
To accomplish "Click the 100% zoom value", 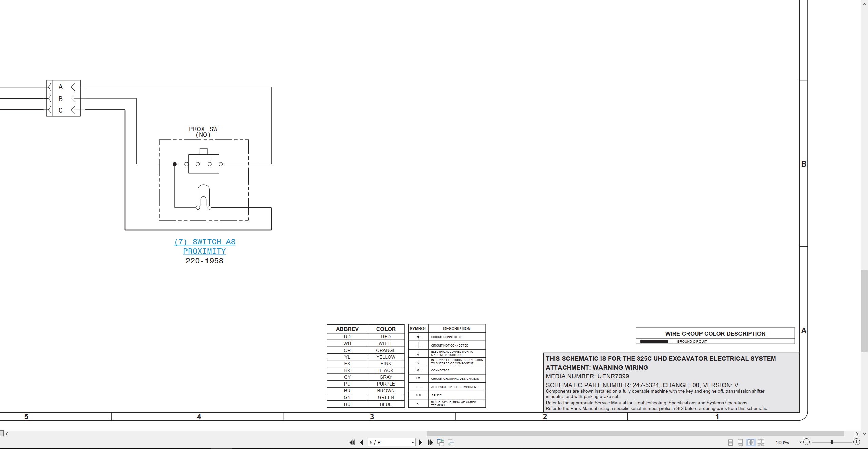I will [x=782, y=442].
